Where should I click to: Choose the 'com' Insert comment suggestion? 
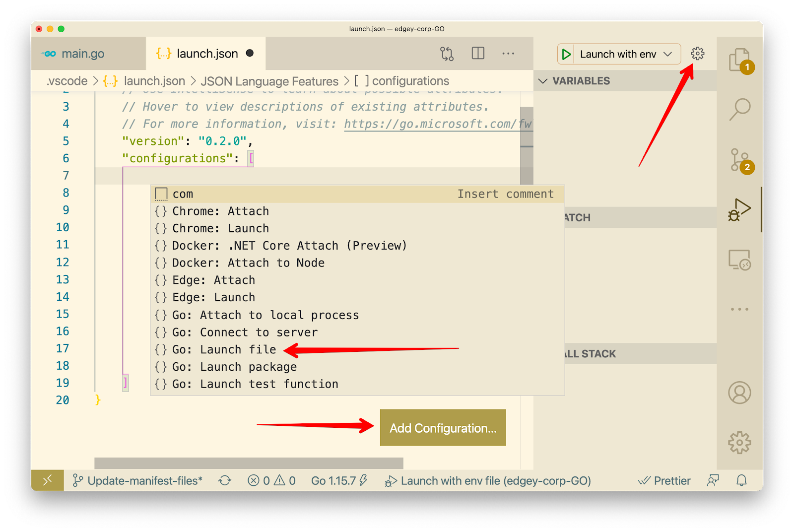click(357, 194)
